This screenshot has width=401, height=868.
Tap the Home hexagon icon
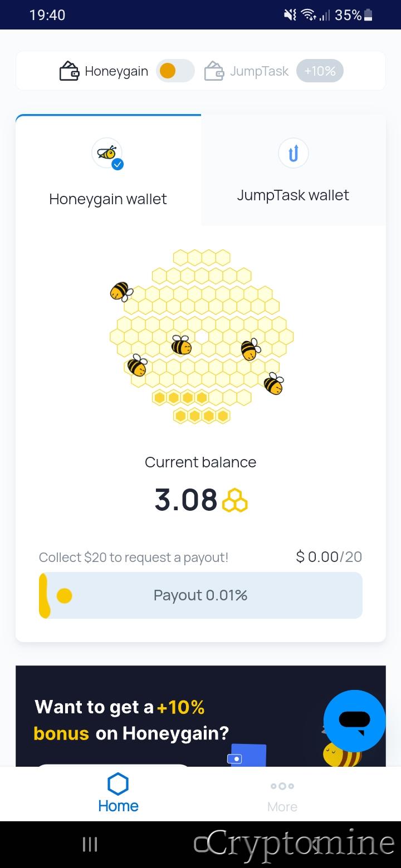[x=118, y=785]
